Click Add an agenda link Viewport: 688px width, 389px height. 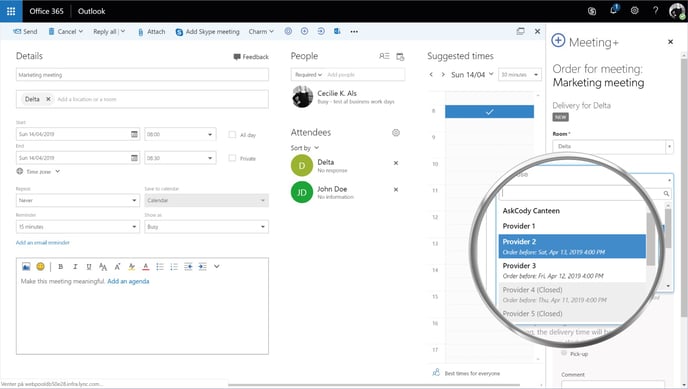pos(128,282)
